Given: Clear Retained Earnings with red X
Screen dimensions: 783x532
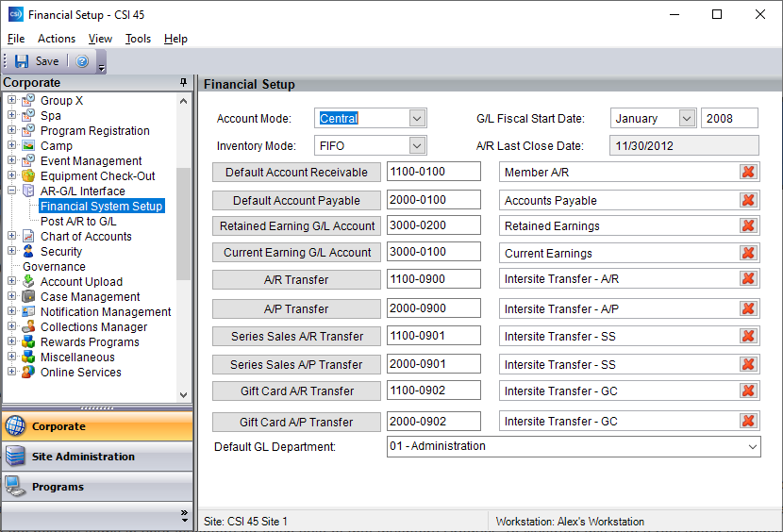Looking at the screenshot, I should click(x=748, y=225).
